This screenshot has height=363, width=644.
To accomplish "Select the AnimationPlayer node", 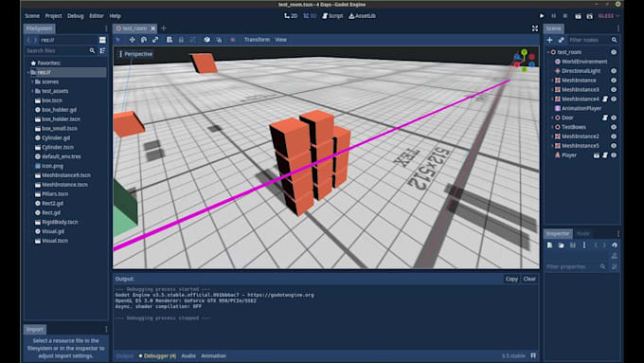I will tap(581, 109).
